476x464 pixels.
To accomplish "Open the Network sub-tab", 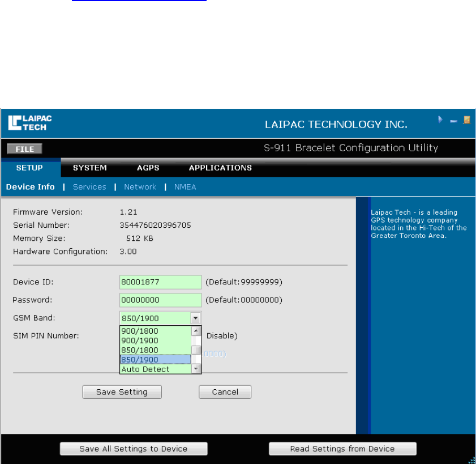I will pyautogui.click(x=140, y=187).
